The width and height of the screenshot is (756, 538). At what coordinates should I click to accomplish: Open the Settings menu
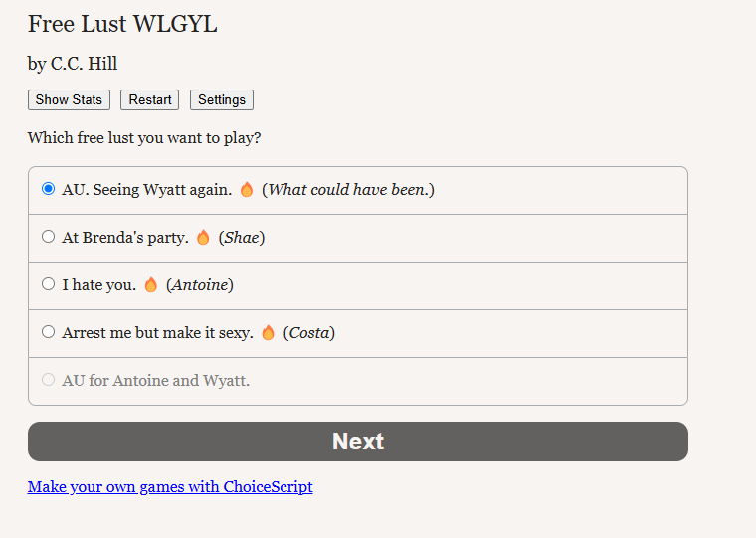pos(222,99)
